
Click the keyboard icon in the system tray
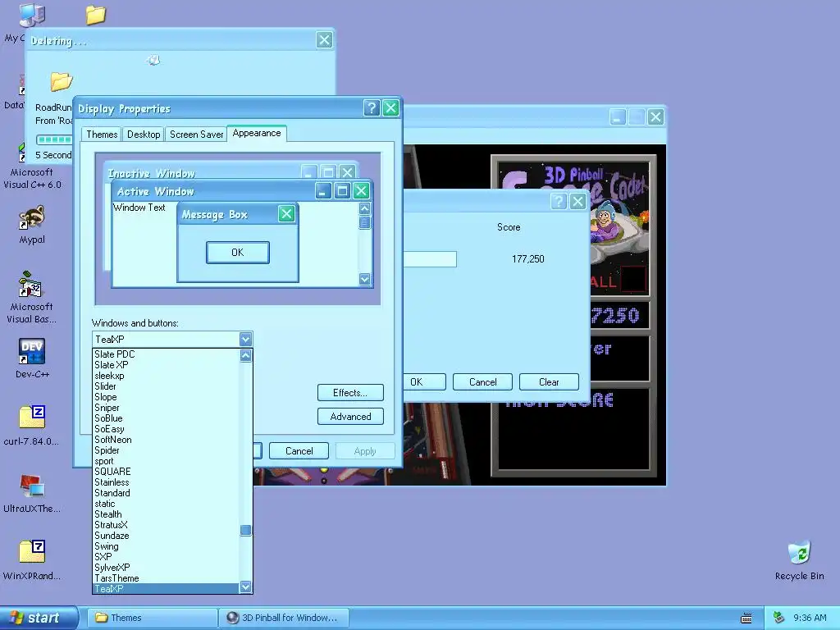(746, 619)
